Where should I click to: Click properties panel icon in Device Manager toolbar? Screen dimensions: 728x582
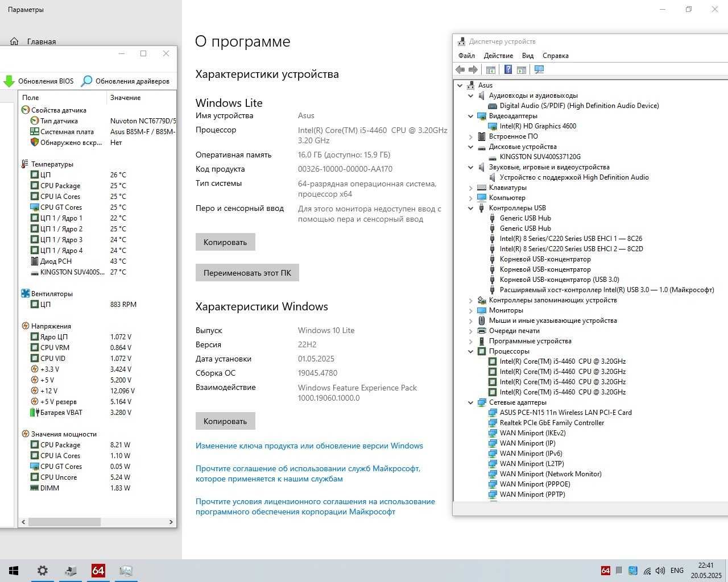522,69
